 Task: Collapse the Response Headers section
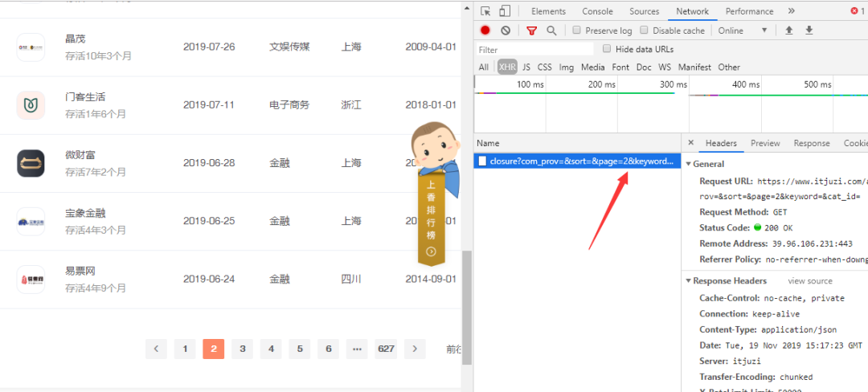tap(689, 281)
